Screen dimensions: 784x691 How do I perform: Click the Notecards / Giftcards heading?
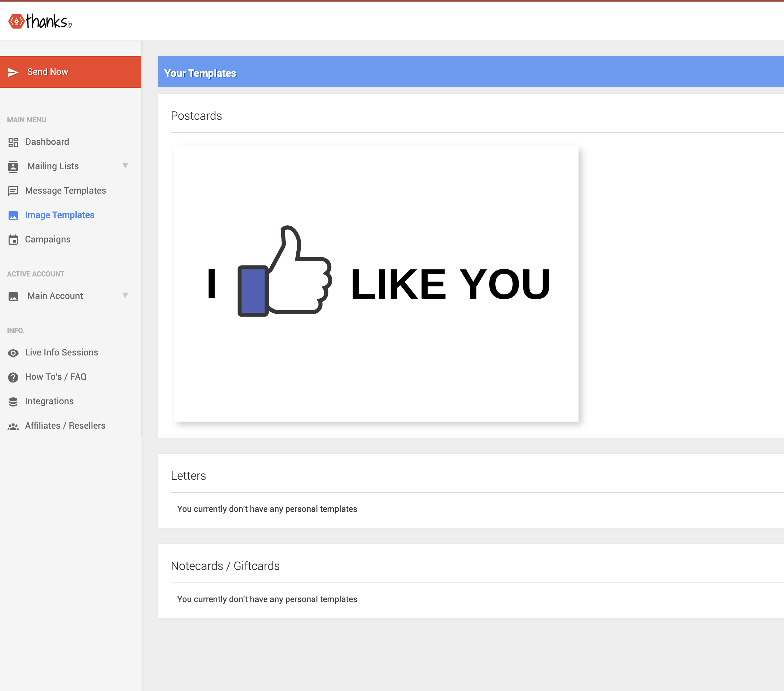point(225,566)
